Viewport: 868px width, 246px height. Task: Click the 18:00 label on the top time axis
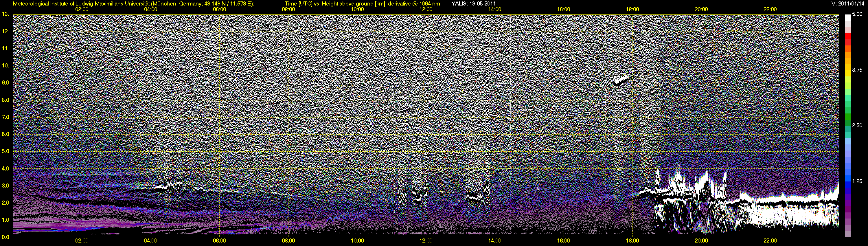[x=632, y=10]
